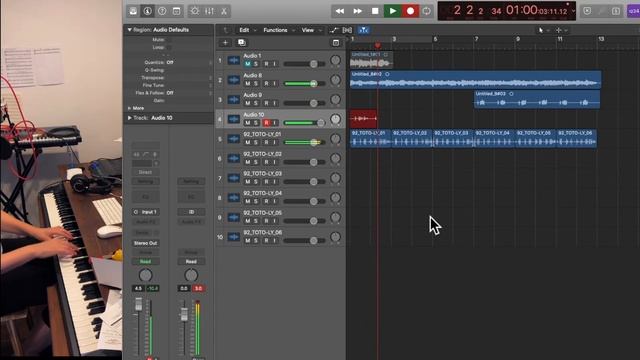The height and width of the screenshot is (360, 640).
Task: Click the Rewind transport button
Action: [x=340, y=11]
